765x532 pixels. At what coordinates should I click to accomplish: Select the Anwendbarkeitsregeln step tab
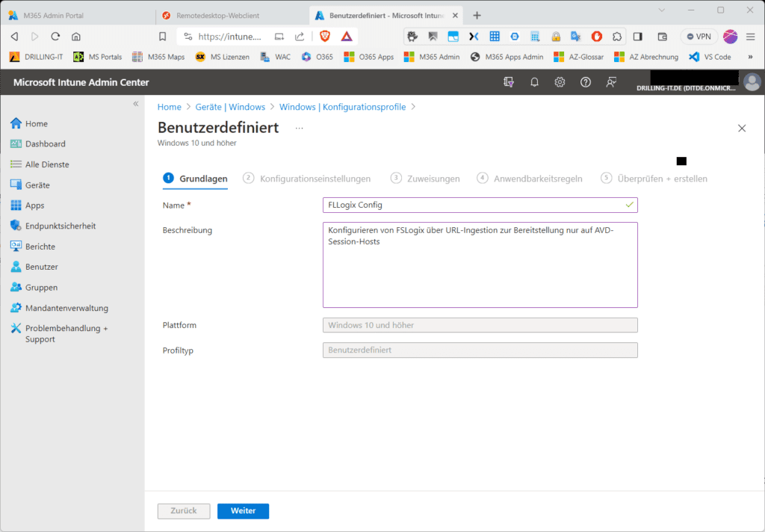530,179
